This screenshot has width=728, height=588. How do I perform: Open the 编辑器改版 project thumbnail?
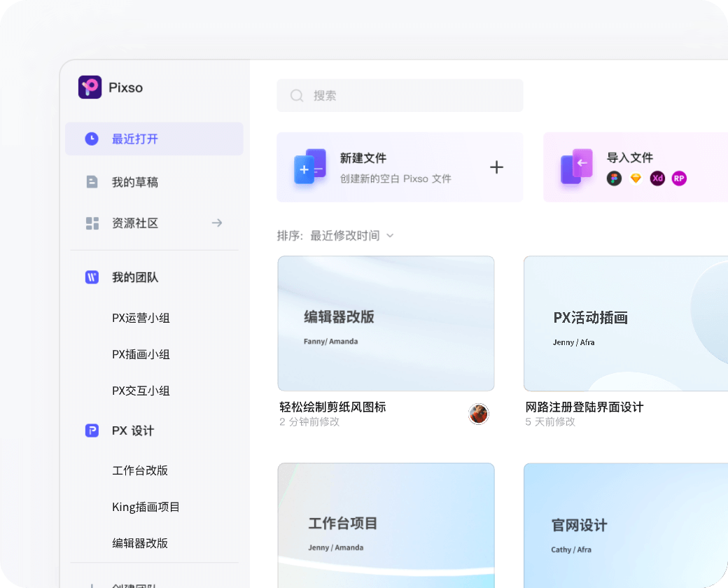pyautogui.click(x=386, y=323)
